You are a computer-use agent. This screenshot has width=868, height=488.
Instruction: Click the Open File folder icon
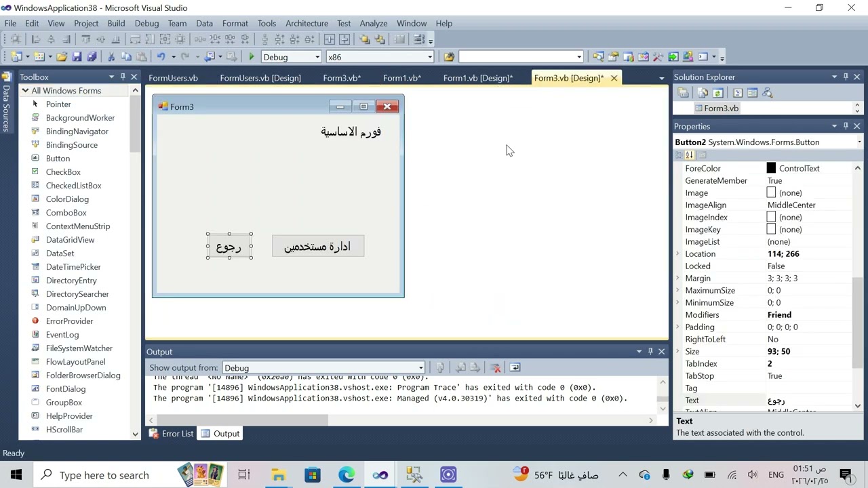pos(62,57)
